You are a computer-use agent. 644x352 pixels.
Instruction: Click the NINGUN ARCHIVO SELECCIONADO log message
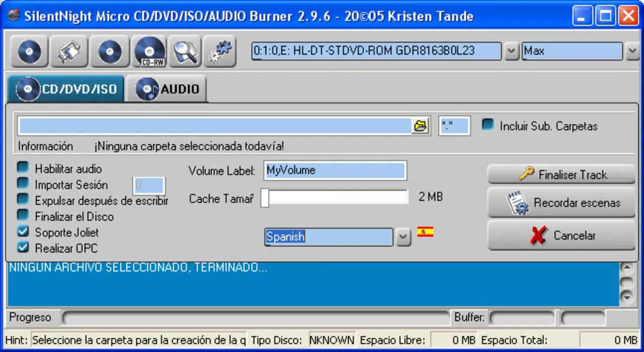click(138, 268)
